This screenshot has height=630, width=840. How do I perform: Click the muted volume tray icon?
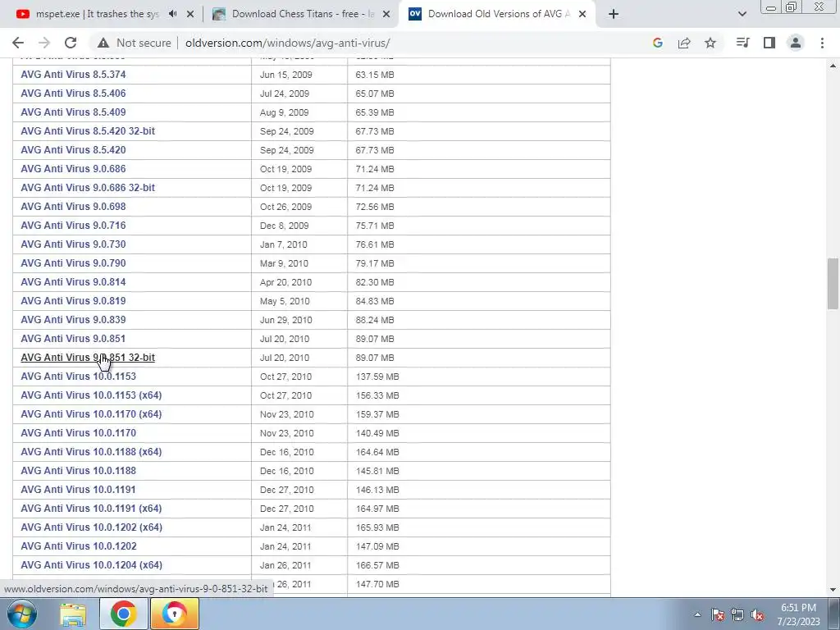pyautogui.click(x=757, y=614)
